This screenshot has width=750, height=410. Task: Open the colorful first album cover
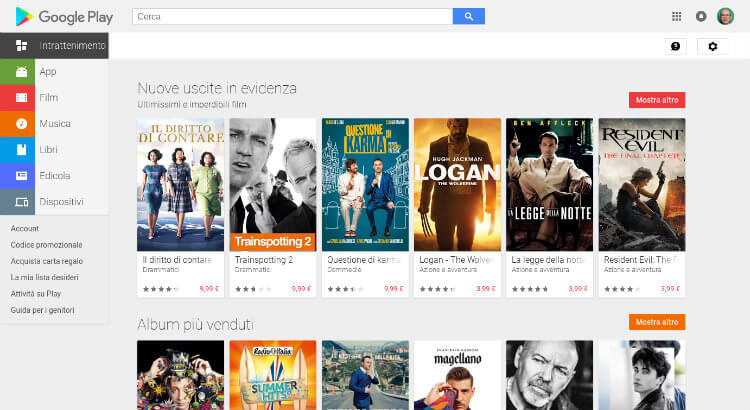coord(180,375)
